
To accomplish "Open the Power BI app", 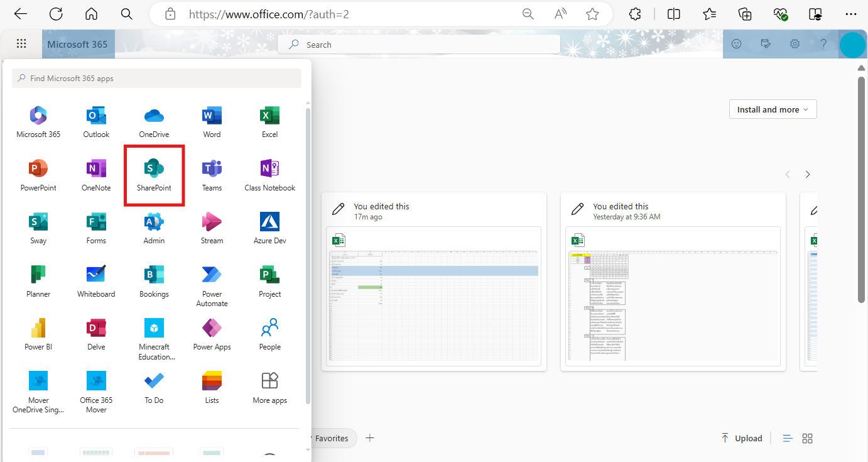I will [38, 334].
